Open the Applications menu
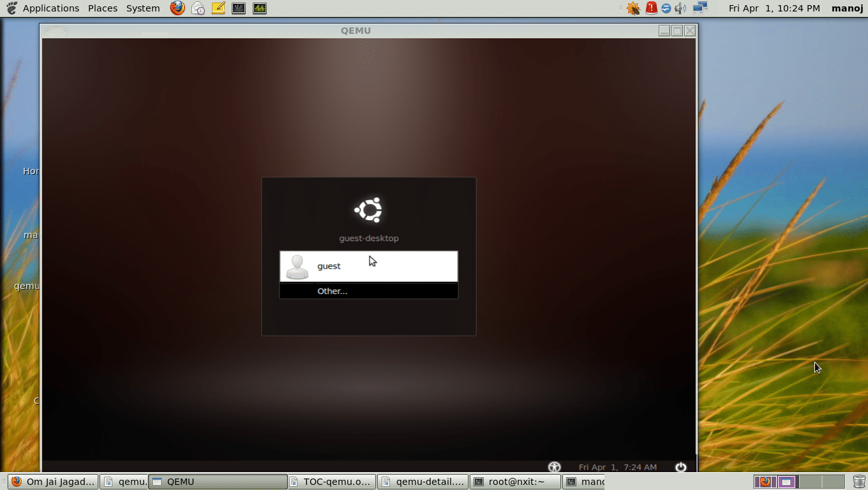 point(51,8)
